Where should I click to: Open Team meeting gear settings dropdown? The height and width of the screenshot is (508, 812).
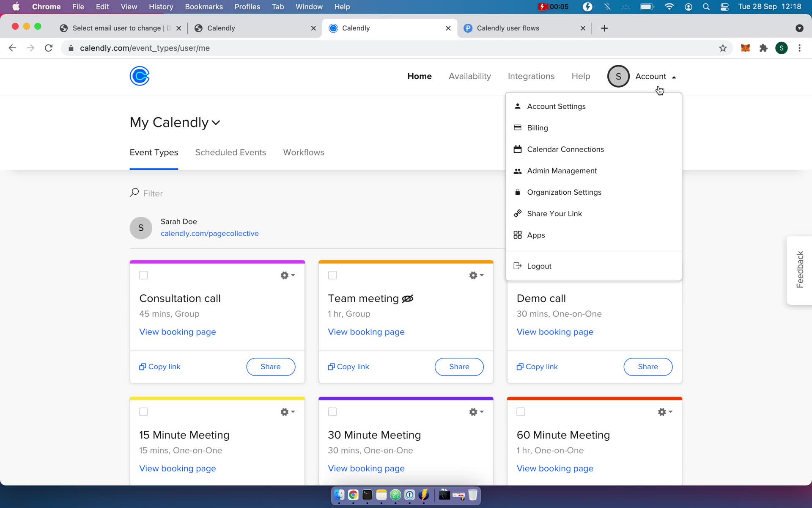(x=476, y=275)
